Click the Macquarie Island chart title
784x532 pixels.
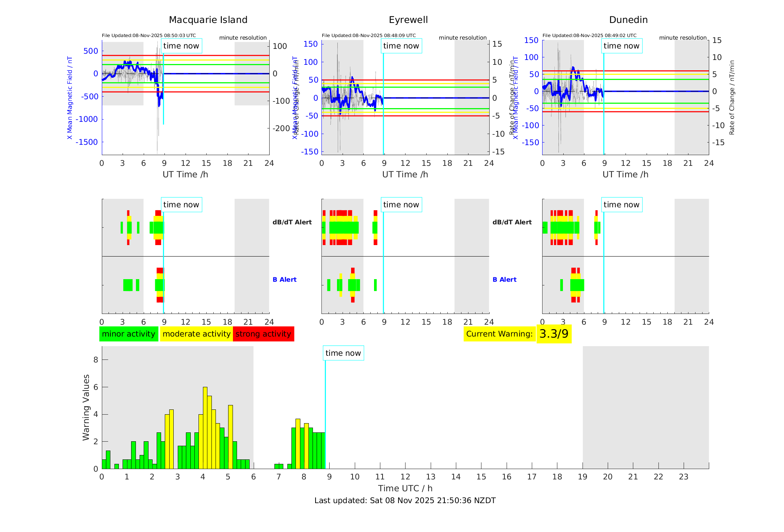[x=208, y=20]
